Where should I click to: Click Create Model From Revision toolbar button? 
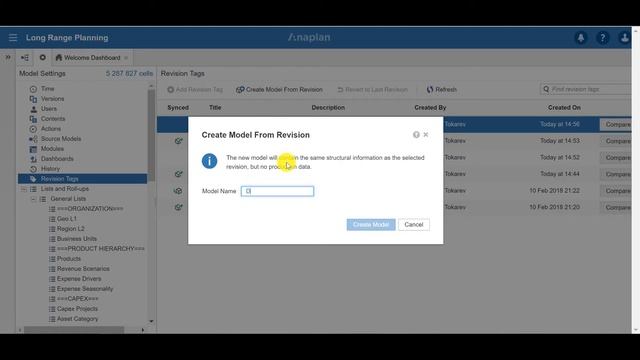(279, 89)
